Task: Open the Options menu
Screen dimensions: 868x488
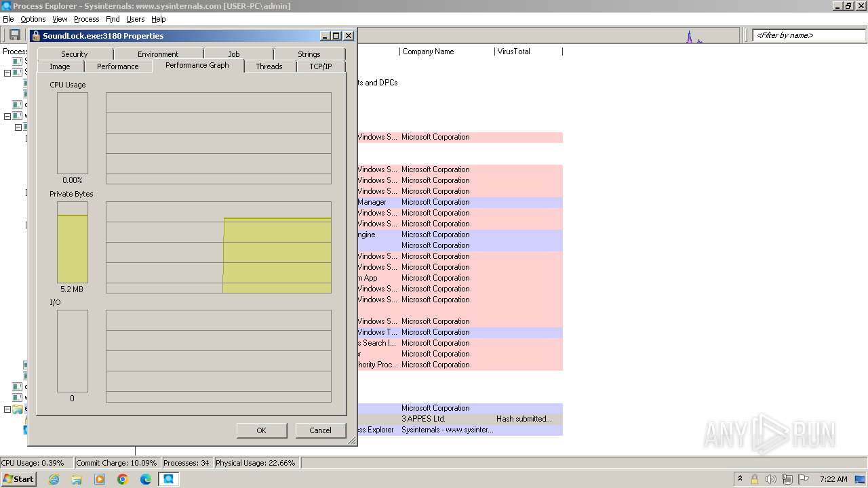Action: (x=33, y=19)
